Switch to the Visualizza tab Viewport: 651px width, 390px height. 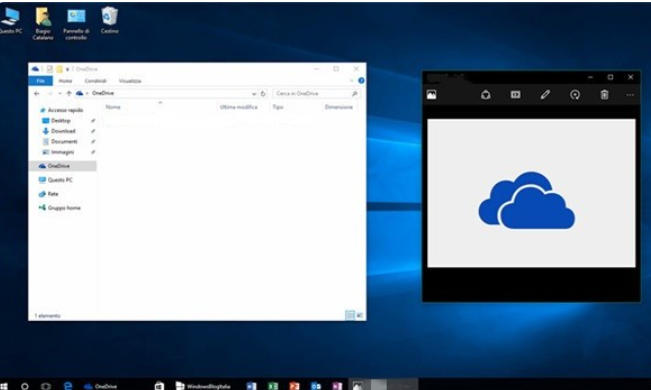coord(130,81)
